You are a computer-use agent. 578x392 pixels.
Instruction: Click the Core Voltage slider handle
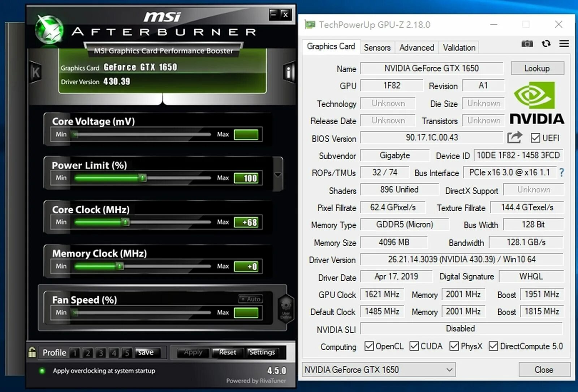74,134
